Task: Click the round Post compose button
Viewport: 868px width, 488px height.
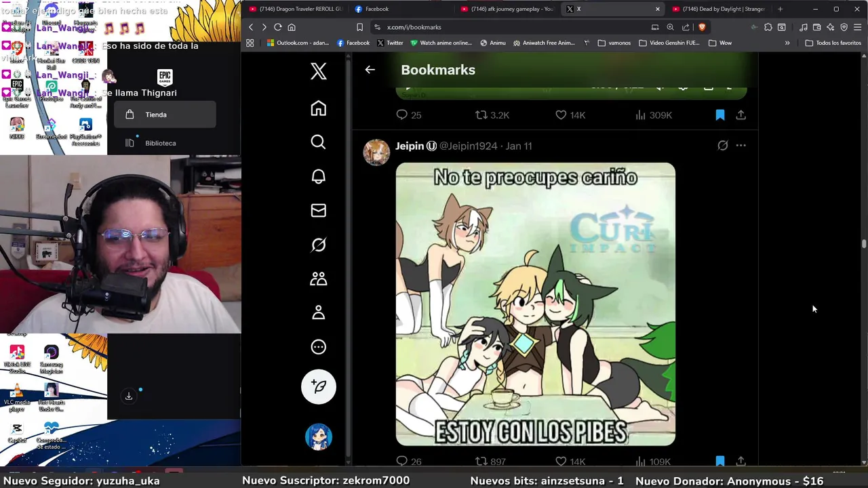Action: pyautogui.click(x=318, y=386)
